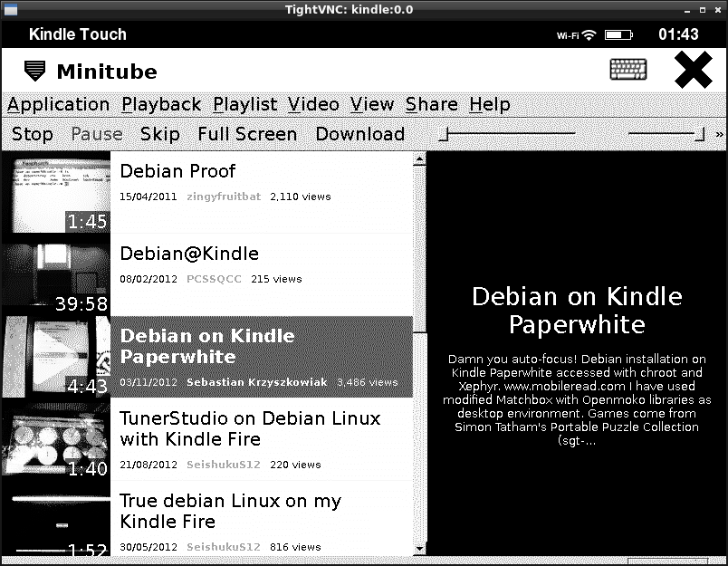This screenshot has height=566, width=728.
Task: Click the 21/08/2012 date
Action: pos(148,465)
